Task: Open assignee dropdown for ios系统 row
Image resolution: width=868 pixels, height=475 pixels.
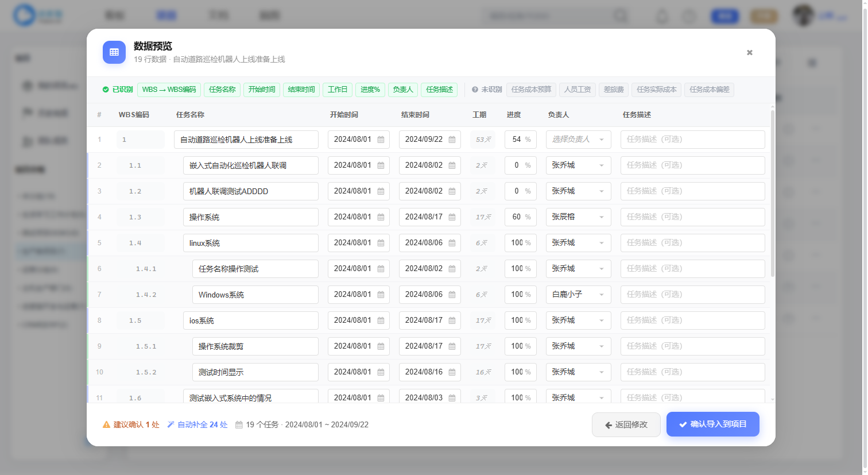Action: click(578, 320)
